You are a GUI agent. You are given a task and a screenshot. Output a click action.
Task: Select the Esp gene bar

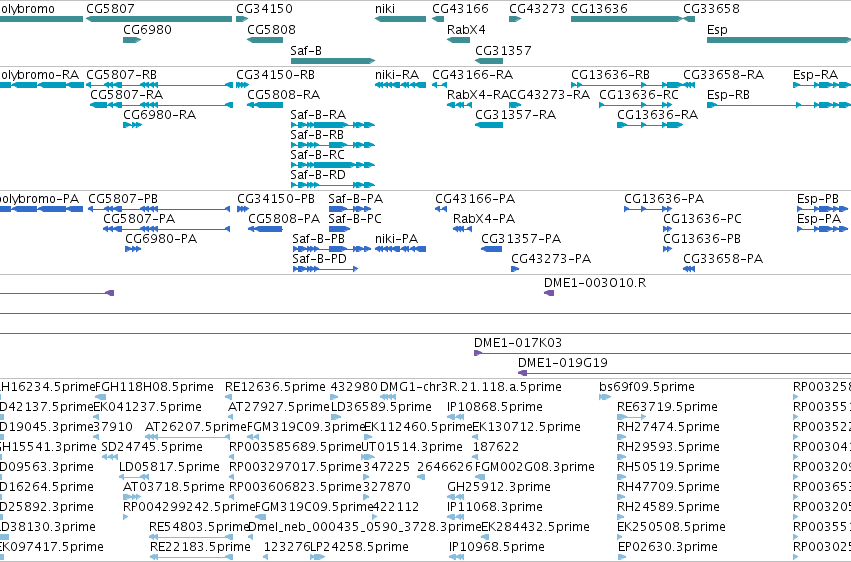coord(779,40)
